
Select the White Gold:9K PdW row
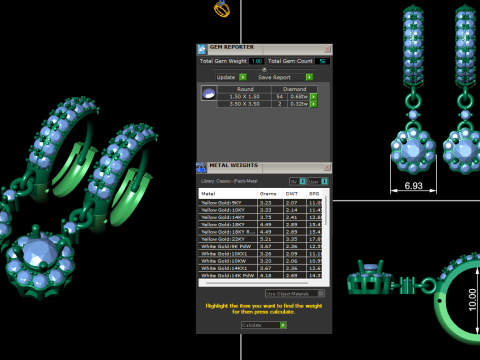[260, 246]
